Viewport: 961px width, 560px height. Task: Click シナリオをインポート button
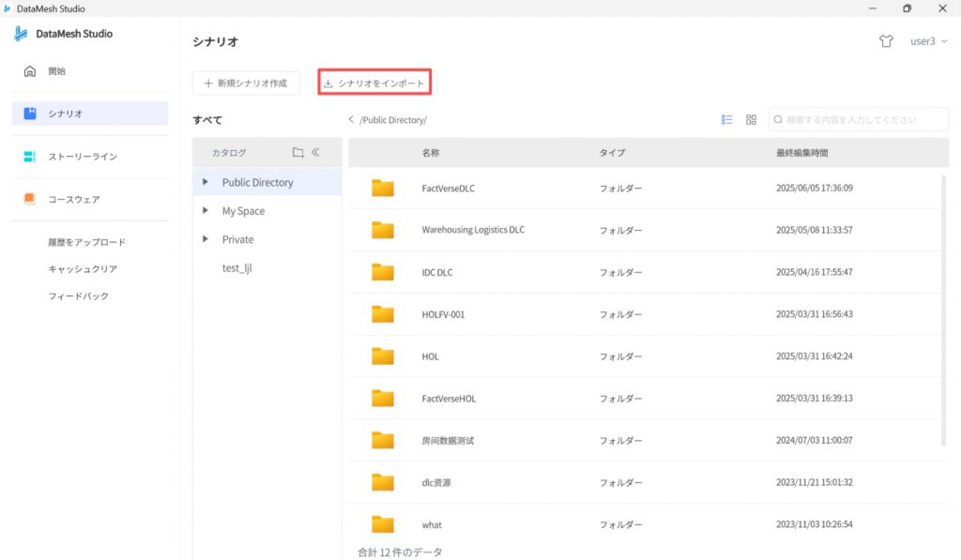[x=374, y=83]
